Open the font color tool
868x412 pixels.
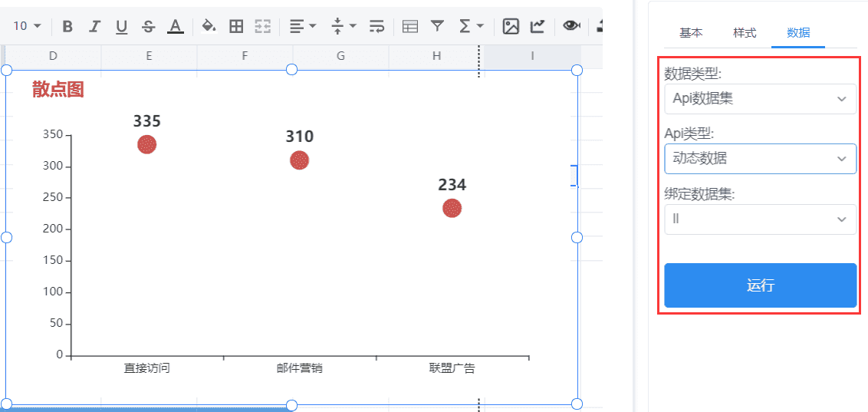(x=176, y=27)
